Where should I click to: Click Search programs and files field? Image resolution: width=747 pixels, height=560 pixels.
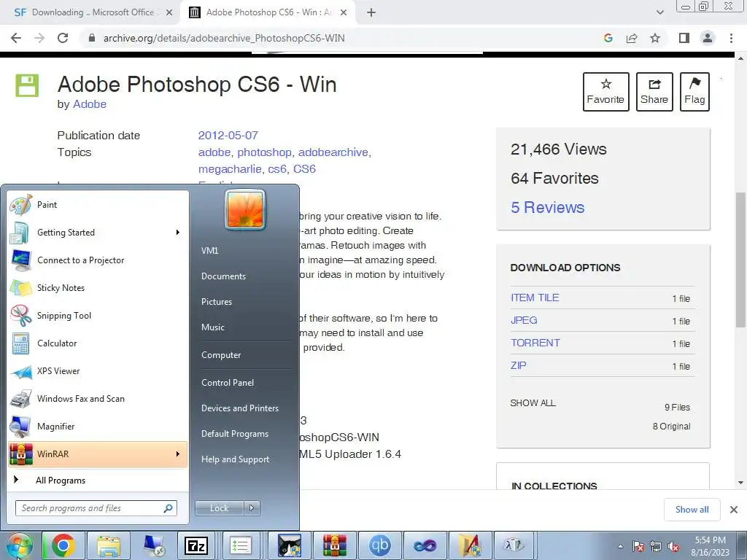[x=96, y=508]
